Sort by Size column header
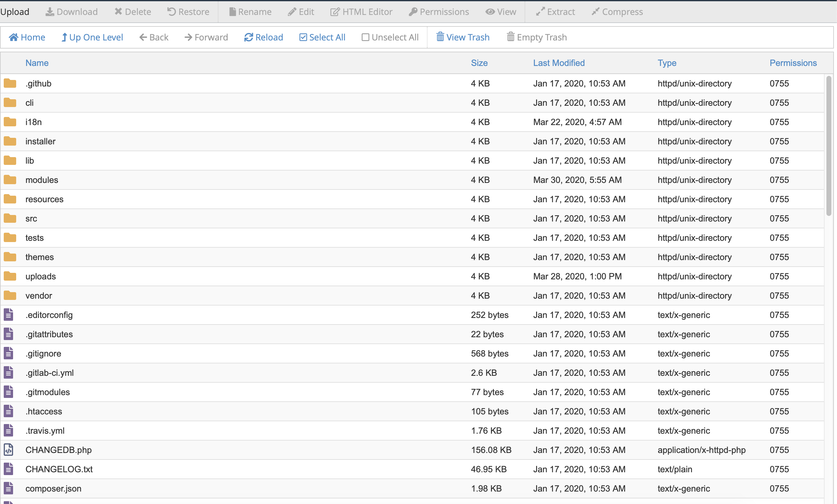The image size is (837, 504). pyautogui.click(x=479, y=63)
